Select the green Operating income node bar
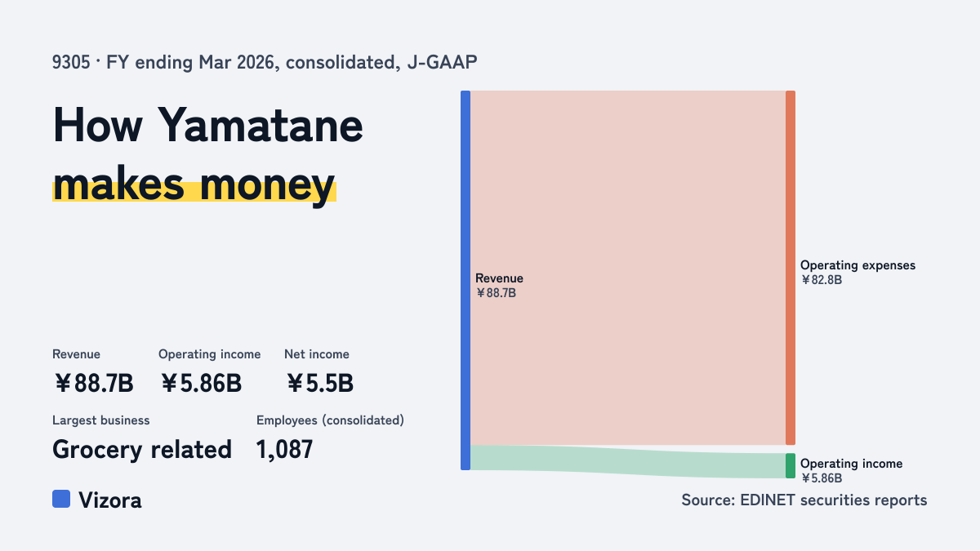 791,465
